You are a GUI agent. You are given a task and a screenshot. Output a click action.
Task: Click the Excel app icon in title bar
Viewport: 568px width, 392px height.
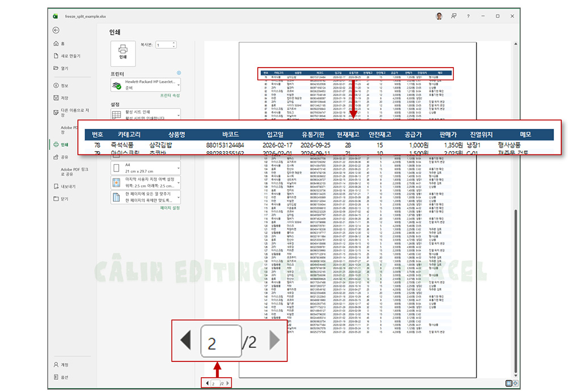tap(56, 16)
